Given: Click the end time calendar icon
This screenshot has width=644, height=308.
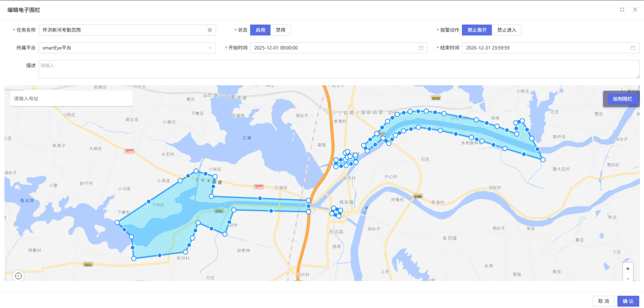Looking at the screenshot, I should (633, 48).
